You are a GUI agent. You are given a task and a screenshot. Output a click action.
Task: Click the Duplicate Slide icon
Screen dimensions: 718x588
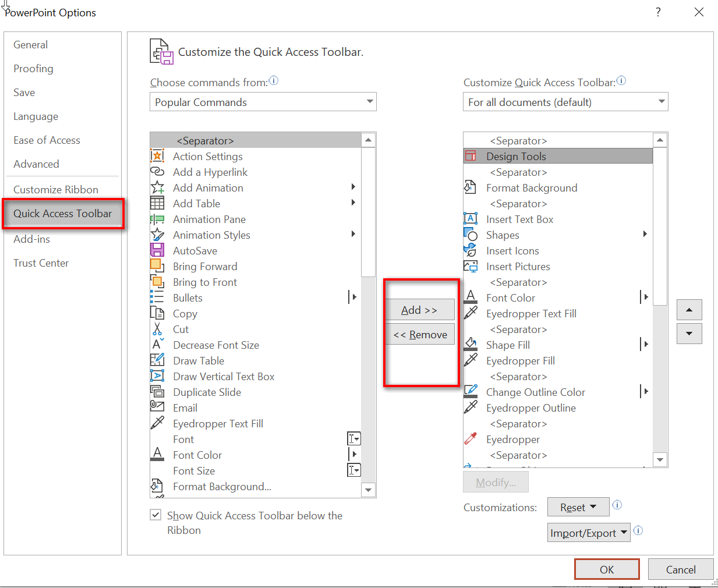tap(157, 392)
